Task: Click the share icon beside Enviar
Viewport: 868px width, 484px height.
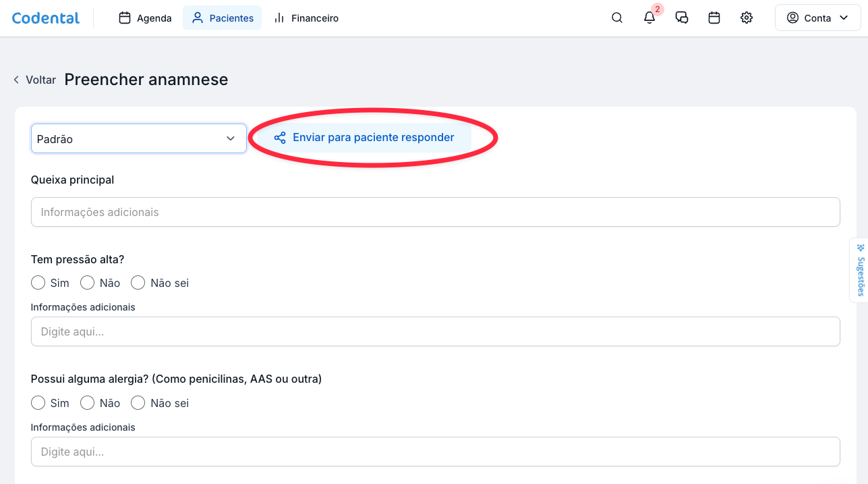Action: tap(280, 138)
